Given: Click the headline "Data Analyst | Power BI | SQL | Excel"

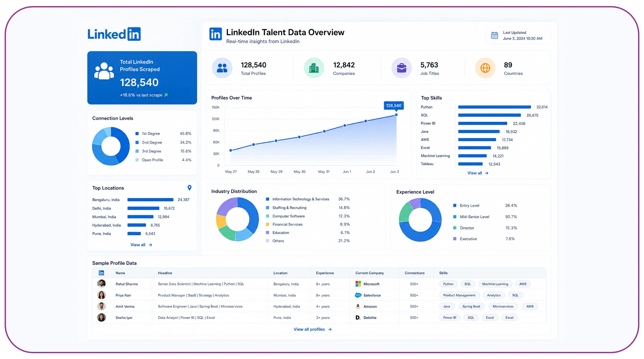Looking at the screenshot, I should click(x=186, y=318).
